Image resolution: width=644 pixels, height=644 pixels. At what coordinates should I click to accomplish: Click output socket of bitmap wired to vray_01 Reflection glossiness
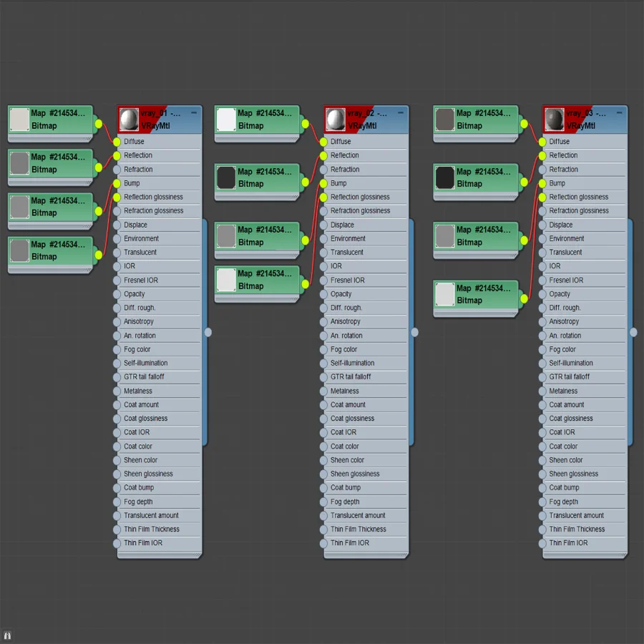99,255
